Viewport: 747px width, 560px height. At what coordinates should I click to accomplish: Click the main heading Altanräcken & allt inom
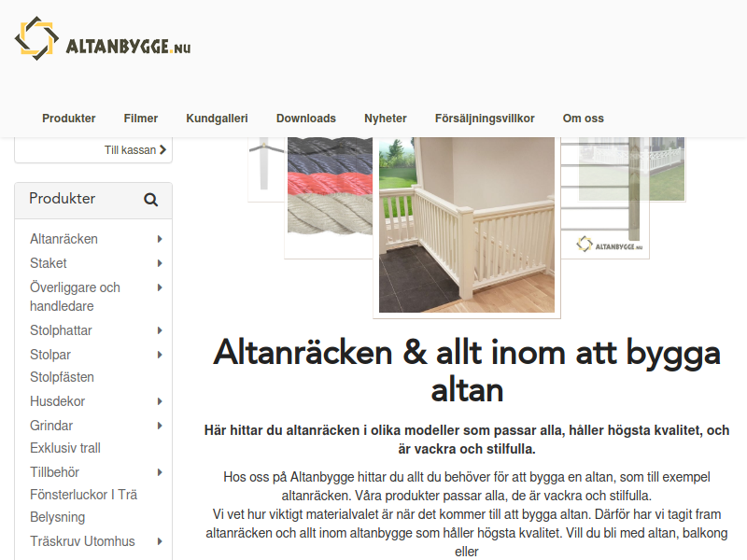(467, 371)
